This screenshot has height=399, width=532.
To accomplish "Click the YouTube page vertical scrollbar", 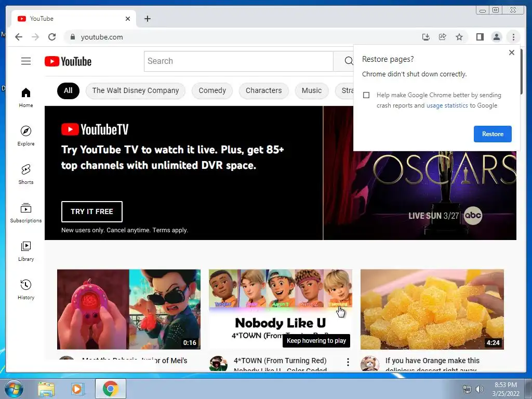I will point(522,72).
